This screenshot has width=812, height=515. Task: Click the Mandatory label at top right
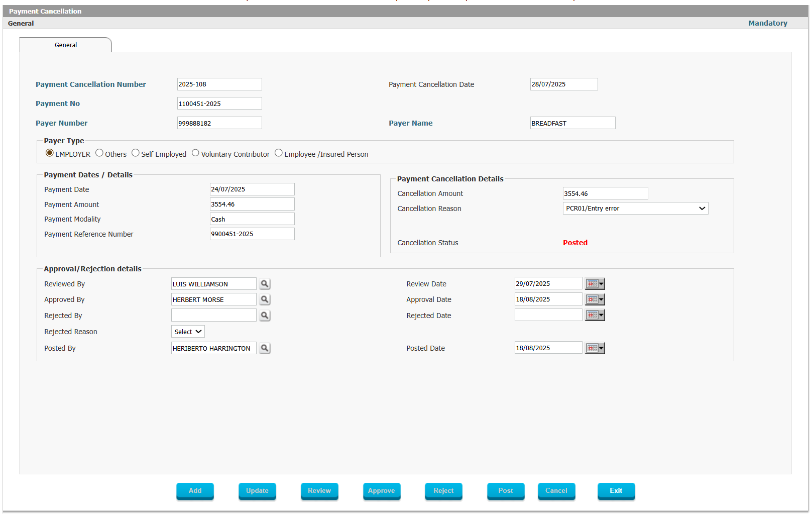pos(768,23)
